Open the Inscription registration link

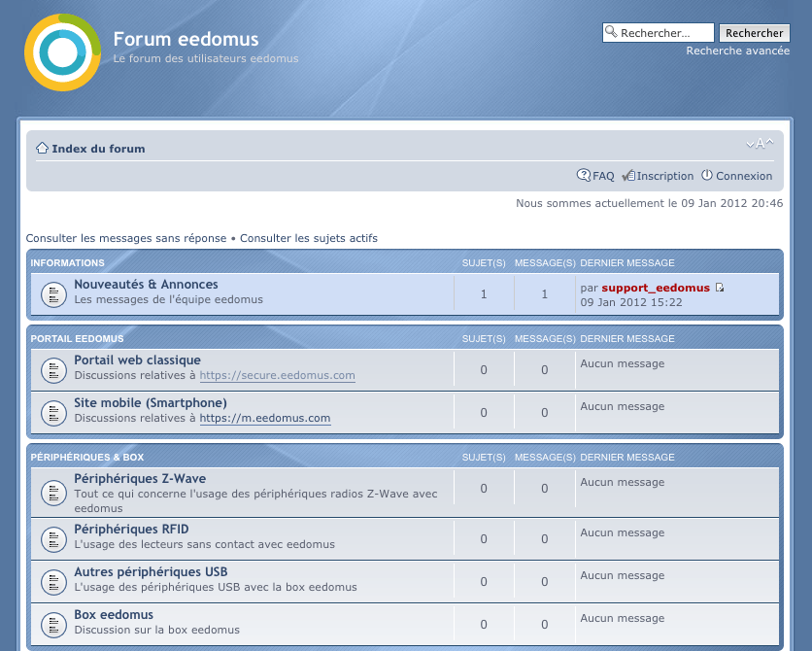(665, 176)
